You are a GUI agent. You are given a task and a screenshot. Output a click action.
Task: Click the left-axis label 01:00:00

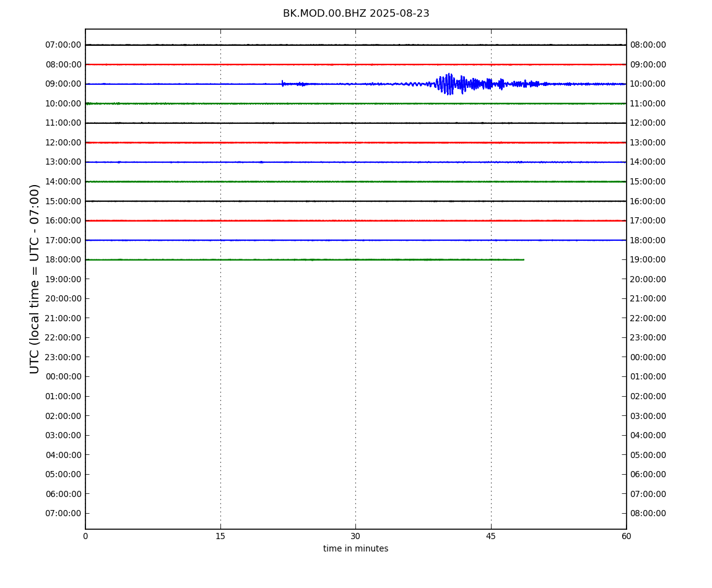click(x=63, y=396)
